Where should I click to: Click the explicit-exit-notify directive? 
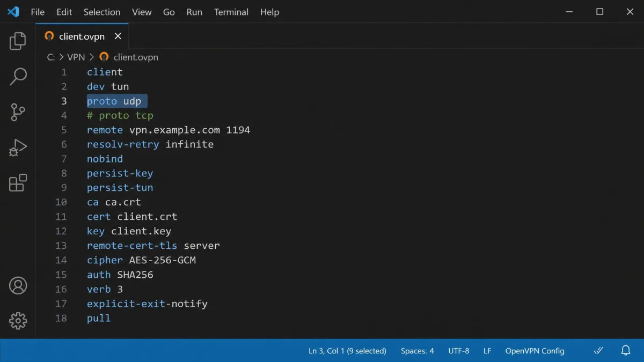pyautogui.click(x=147, y=304)
